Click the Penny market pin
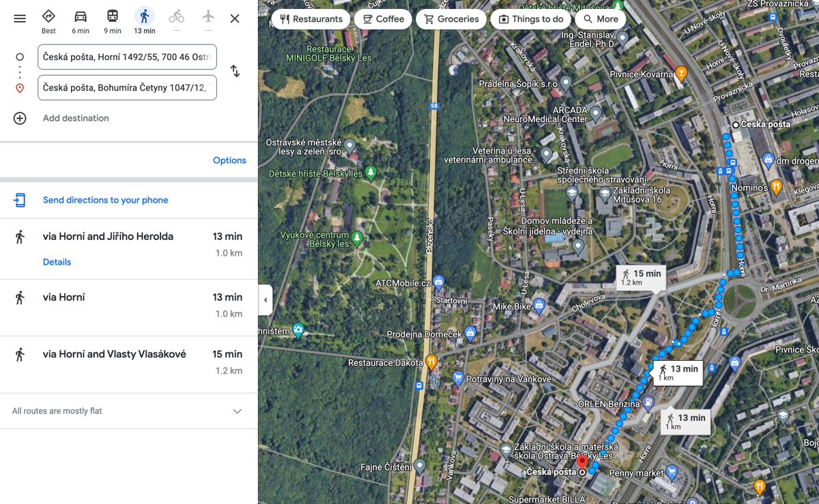 pyautogui.click(x=672, y=472)
